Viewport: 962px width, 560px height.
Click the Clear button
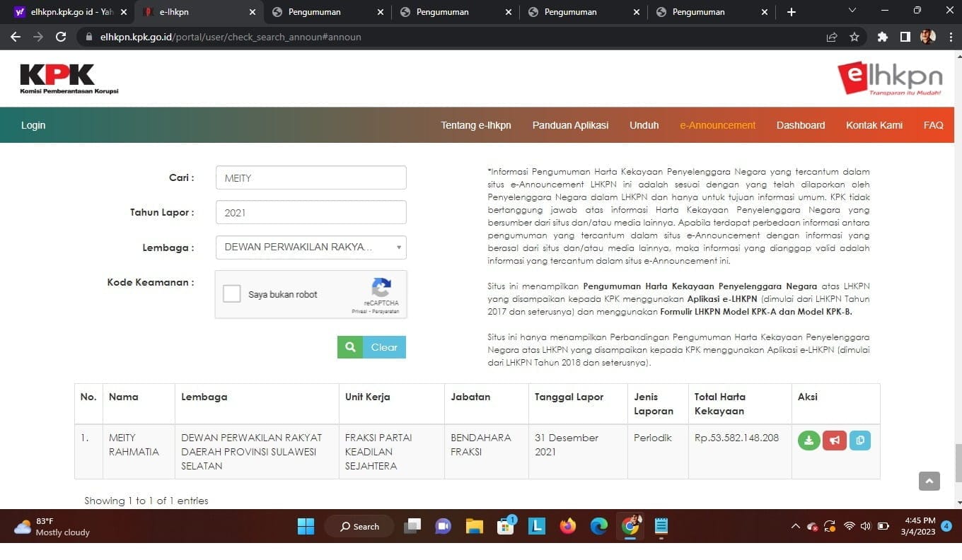coord(385,347)
